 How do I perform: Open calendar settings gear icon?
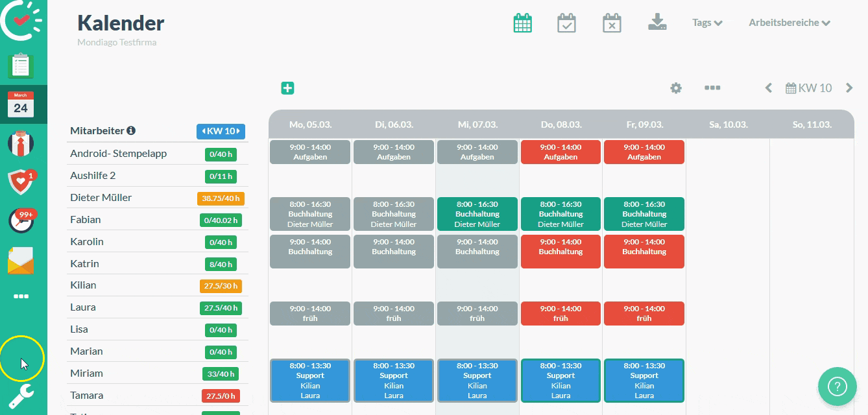[676, 88]
